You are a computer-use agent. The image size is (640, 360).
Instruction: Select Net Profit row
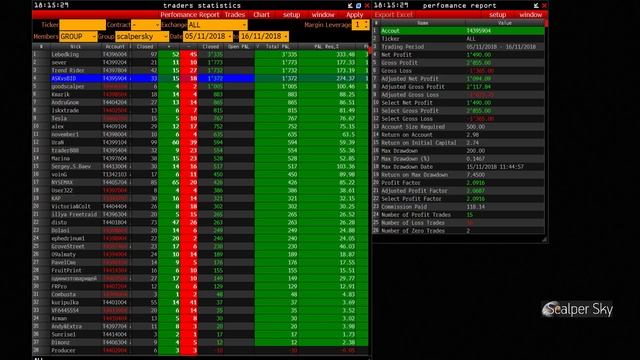458,55
